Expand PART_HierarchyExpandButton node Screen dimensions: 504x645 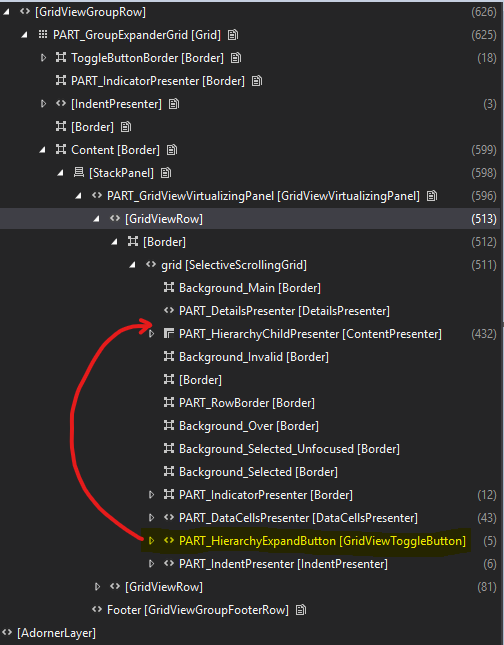[151, 541]
